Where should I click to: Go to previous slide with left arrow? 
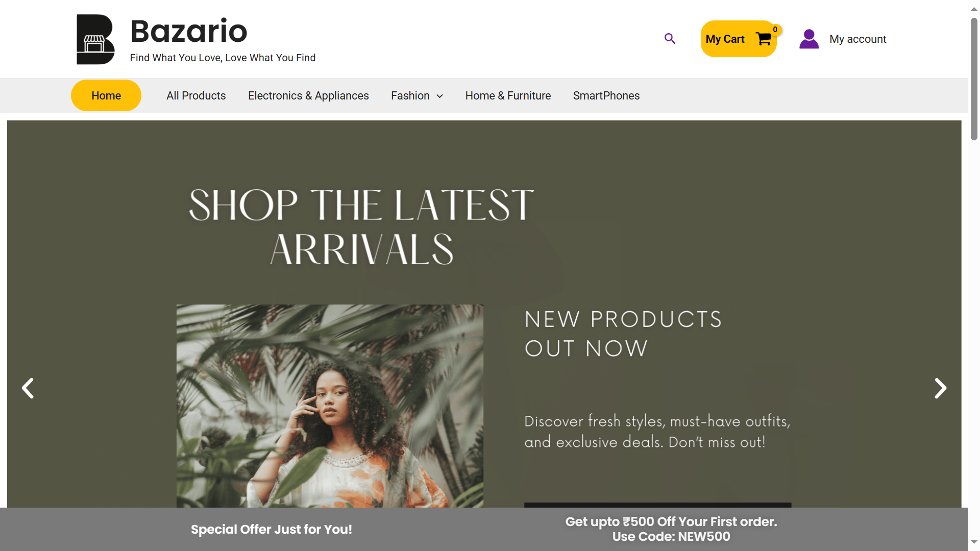tap(28, 388)
